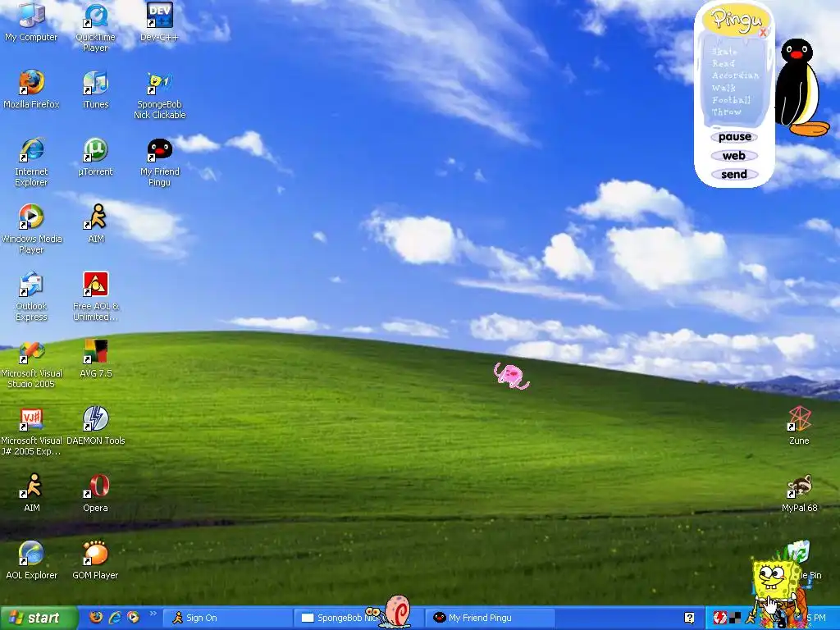Select the Zune desktop shortcut
The image size is (840, 630).
coord(799,426)
